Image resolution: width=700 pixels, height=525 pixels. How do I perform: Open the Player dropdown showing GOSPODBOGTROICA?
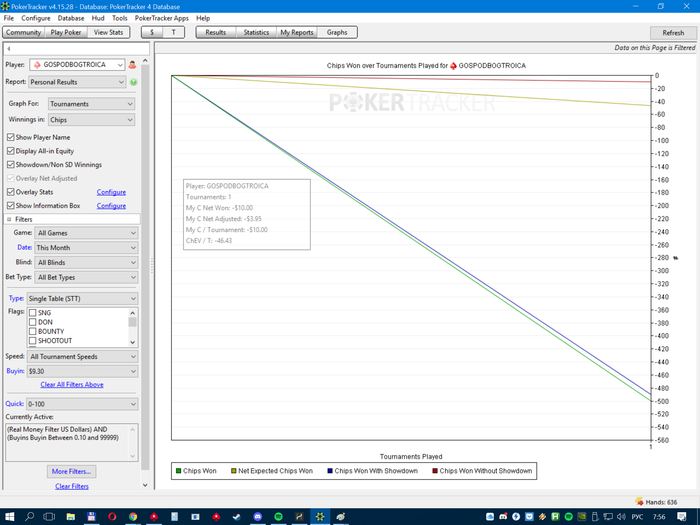coord(77,65)
